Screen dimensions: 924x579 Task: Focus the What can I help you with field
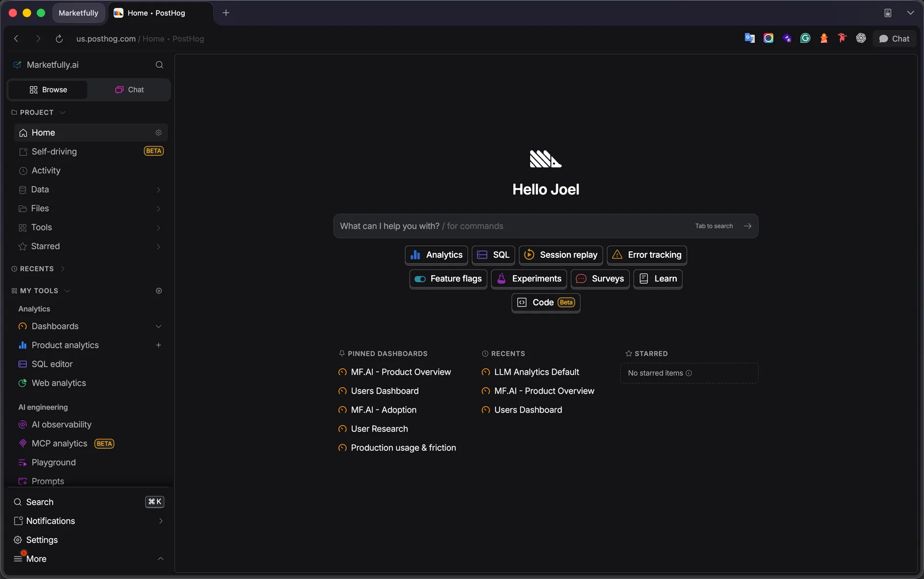click(546, 226)
